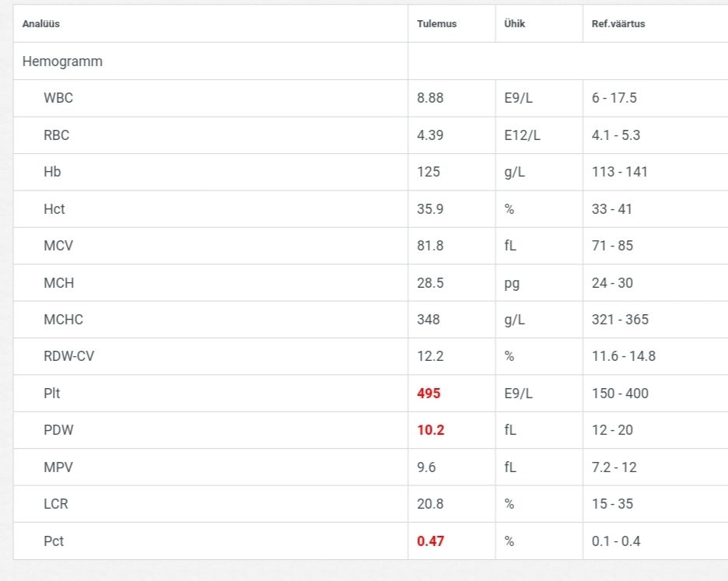Click the WBC unit E9/L cell
This screenshot has height=581, width=728.
click(x=518, y=98)
